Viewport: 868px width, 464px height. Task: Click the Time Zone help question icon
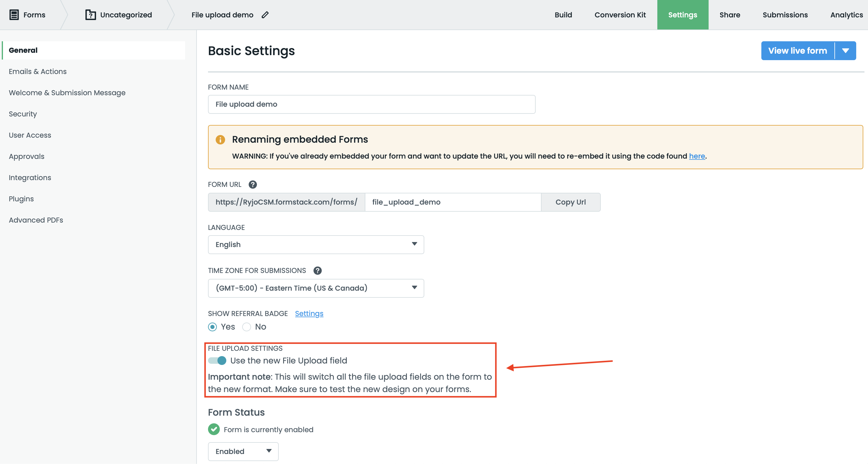(x=317, y=270)
